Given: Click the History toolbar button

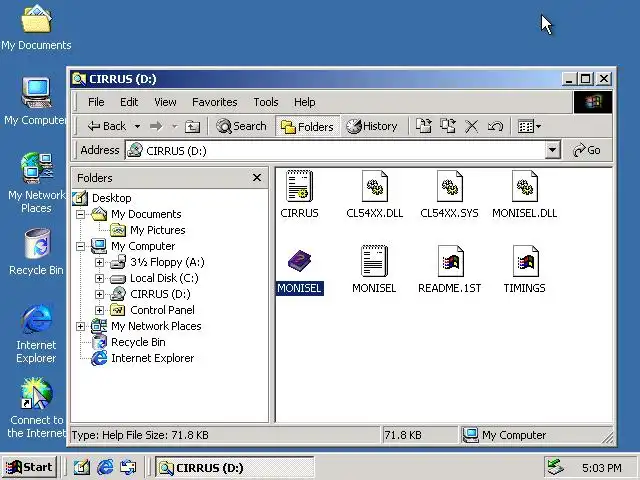Looking at the screenshot, I should pos(372,127).
